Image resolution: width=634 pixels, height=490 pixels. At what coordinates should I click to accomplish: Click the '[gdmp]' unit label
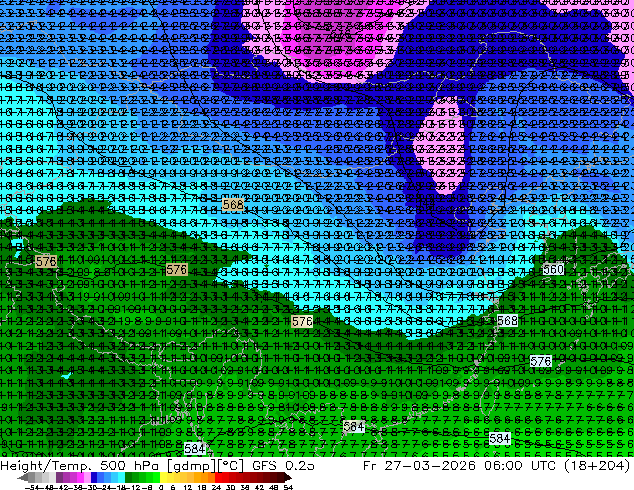190,466
